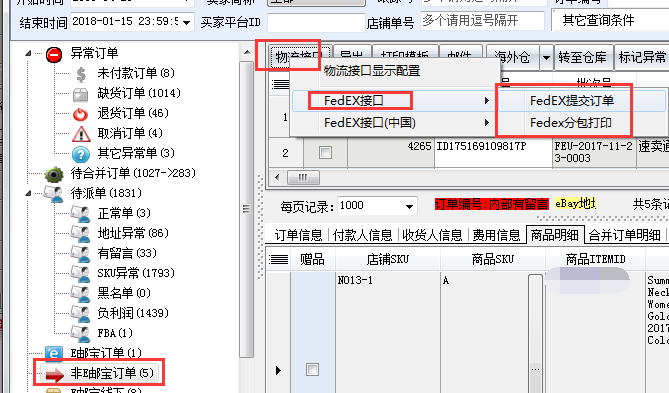
Task: Click the warning triangle icon for cancelled orders (取消订单)
Action: coord(81,134)
